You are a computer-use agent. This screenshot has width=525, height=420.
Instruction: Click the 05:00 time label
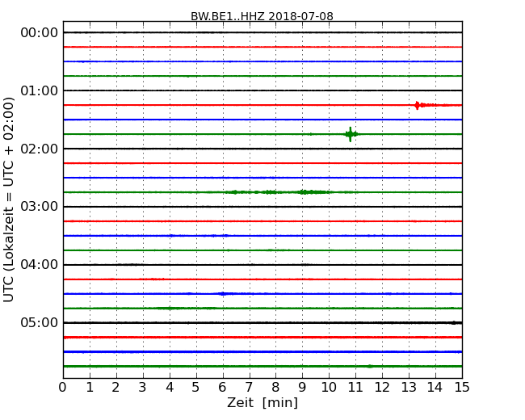(x=40, y=322)
